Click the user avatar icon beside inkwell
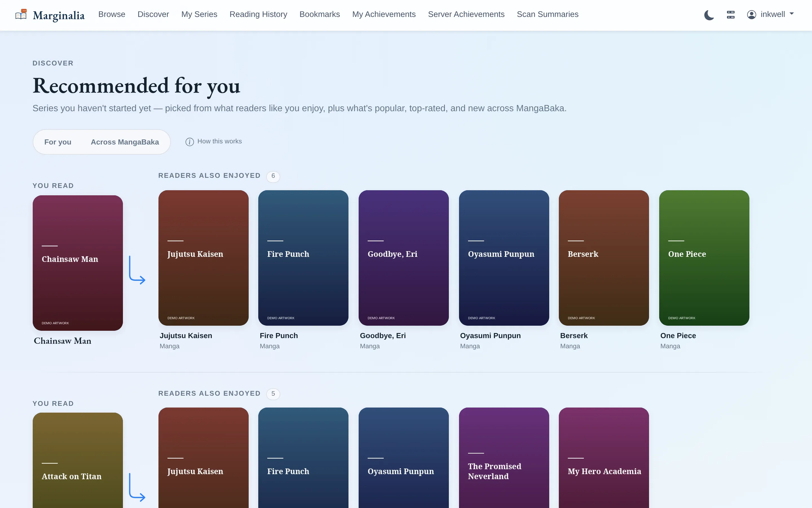 (751, 14)
